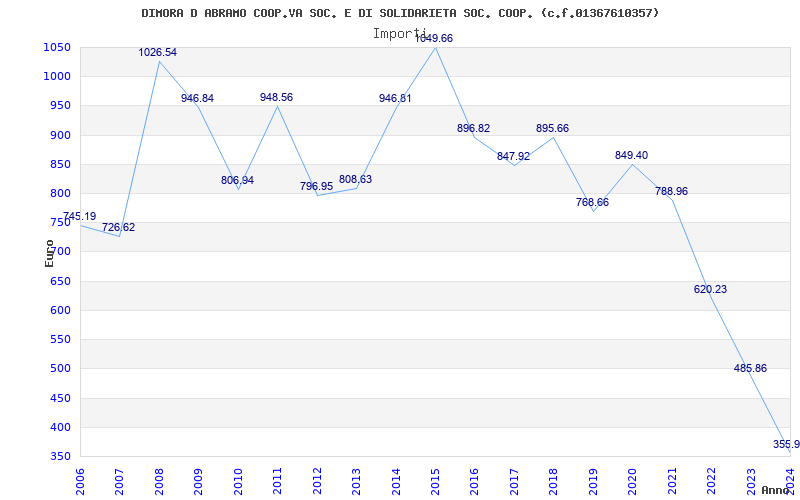
Task: Click the 485.86 value label
Action: click(x=751, y=368)
